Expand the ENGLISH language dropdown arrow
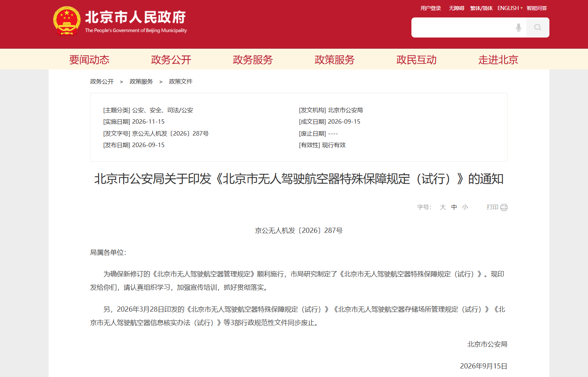The image size is (588, 377). 521,8
